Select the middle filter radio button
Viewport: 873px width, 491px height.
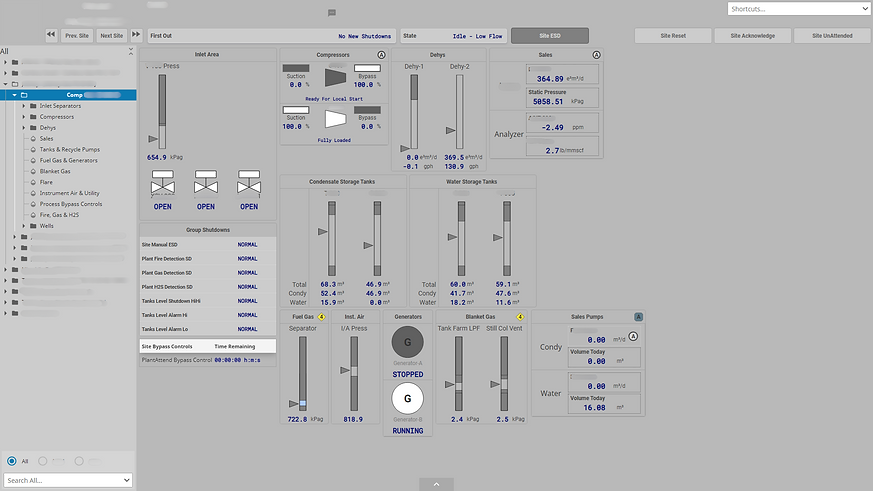[x=43, y=461]
